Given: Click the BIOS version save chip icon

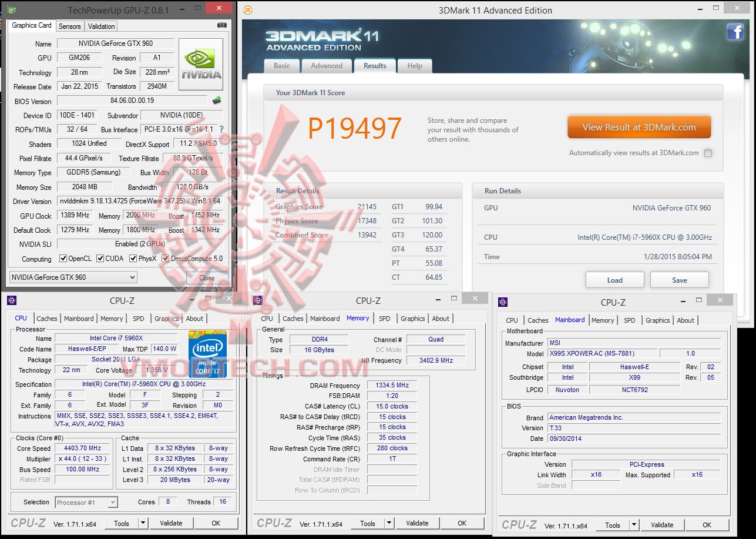Looking at the screenshot, I should [x=217, y=101].
